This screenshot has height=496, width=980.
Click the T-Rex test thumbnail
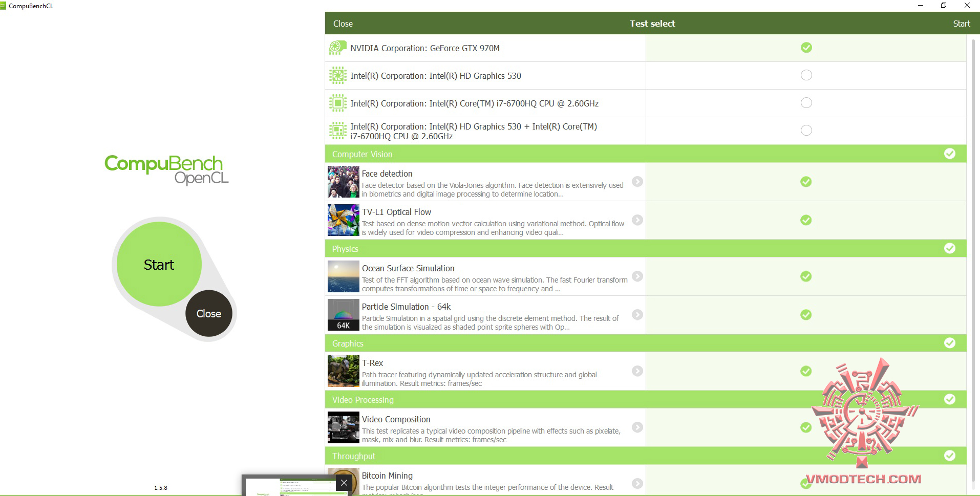[344, 371]
